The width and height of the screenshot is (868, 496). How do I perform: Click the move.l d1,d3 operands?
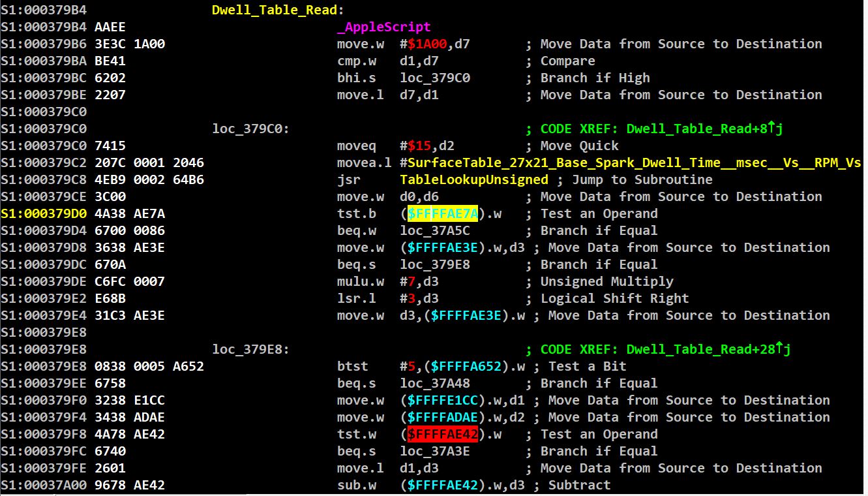tap(419, 468)
